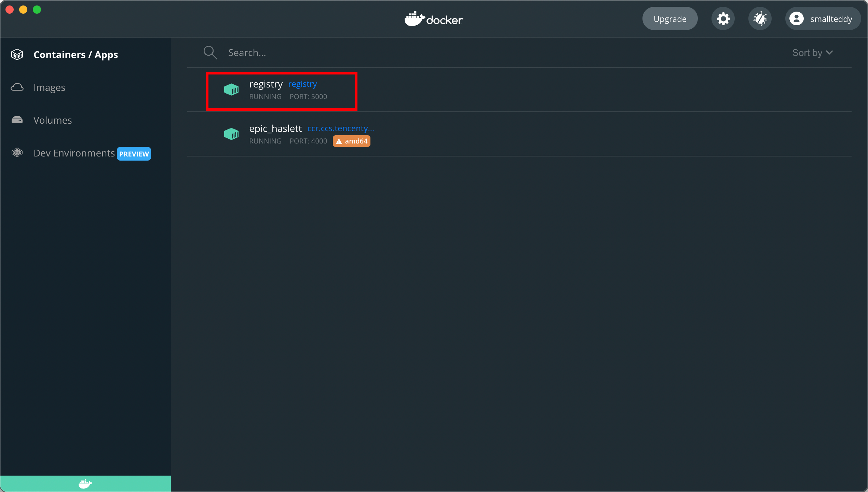This screenshot has width=868, height=492.
Task: Click the PREVIEW badge next to Dev Environments
Action: point(134,153)
